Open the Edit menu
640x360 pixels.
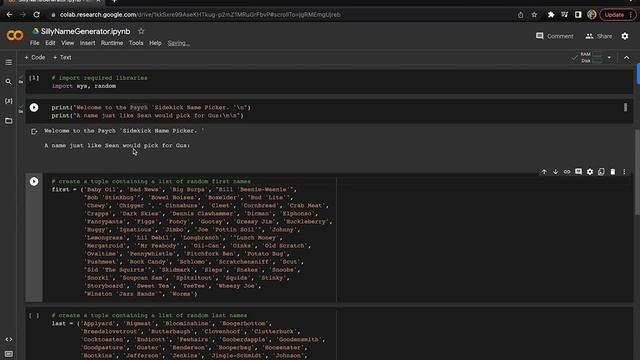coord(50,43)
